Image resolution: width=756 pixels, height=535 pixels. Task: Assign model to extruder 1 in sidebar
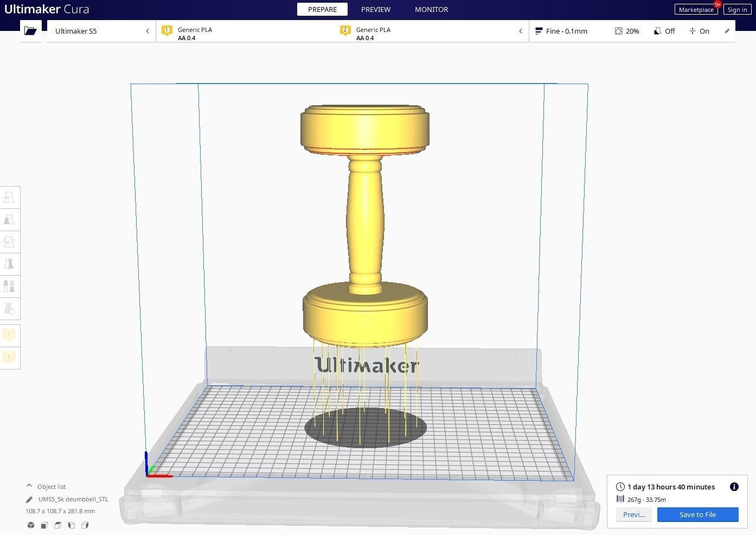(x=9, y=335)
